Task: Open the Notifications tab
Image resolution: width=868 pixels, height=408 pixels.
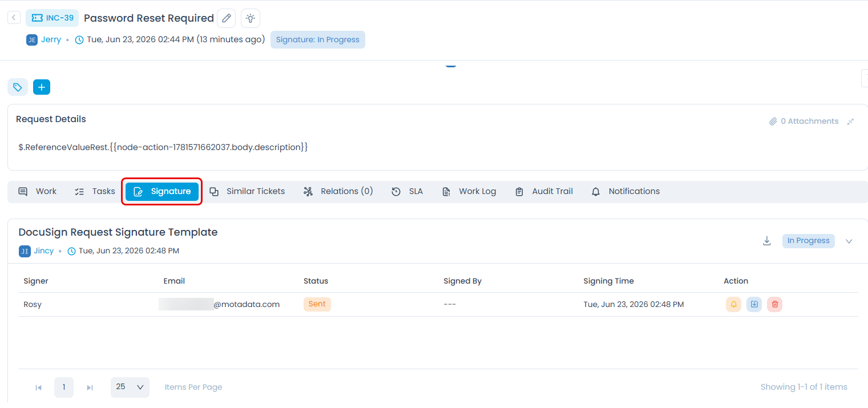Action: pos(625,192)
